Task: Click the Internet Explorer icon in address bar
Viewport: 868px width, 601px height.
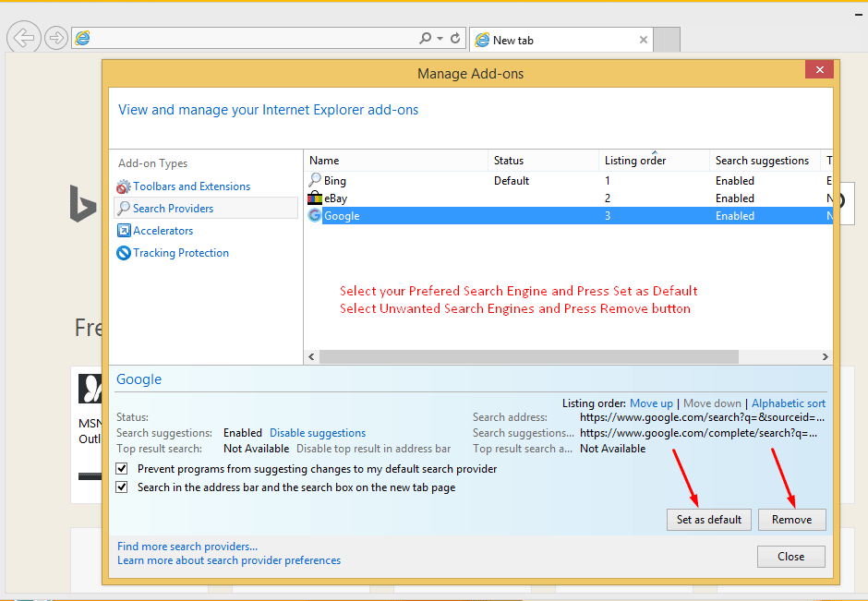Action: [x=82, y=38]
